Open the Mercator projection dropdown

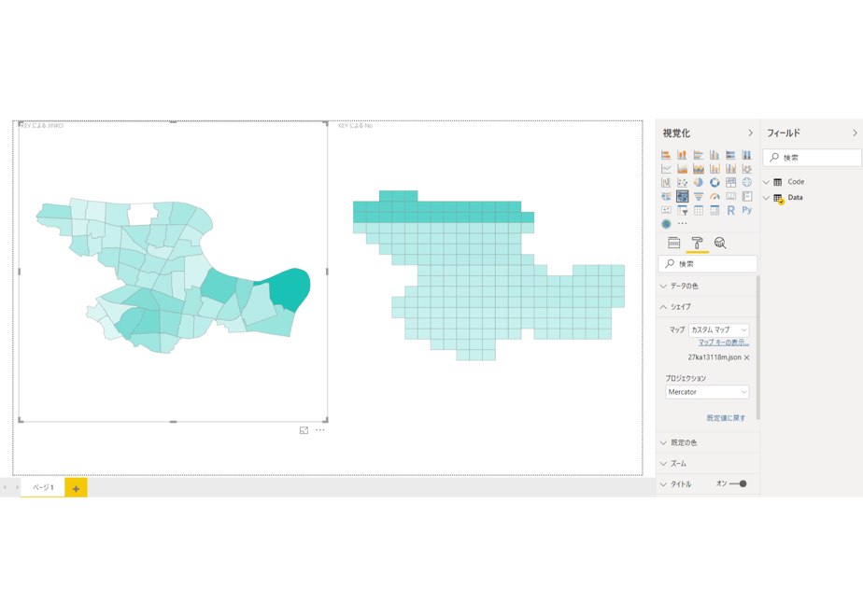click(707, 392)
